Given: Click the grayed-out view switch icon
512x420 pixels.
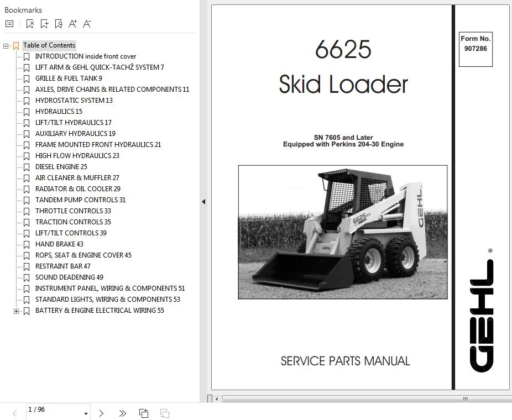Looking at the screenshot, I should (x=165, y=413).
